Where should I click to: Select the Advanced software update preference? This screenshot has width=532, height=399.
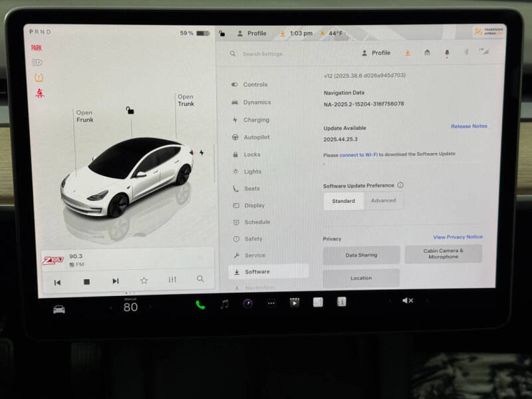(x=384, y=201)
